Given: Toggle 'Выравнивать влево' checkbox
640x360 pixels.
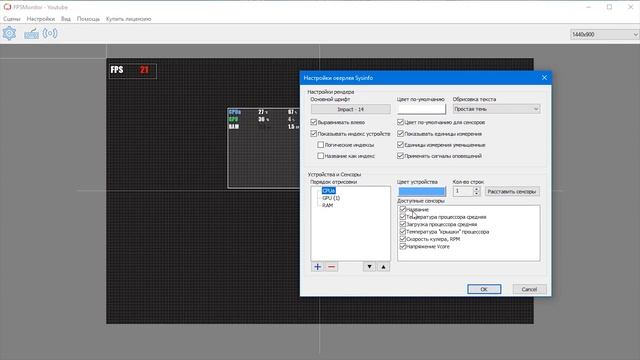Looking at the screenshot, I should pyautogui.click(x=313, y=122).
